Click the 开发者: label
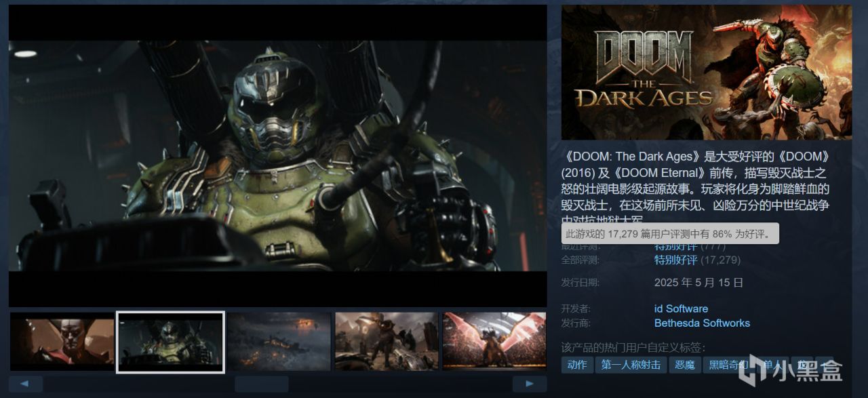This screenshot has width=868, height=398. point(576,309)
